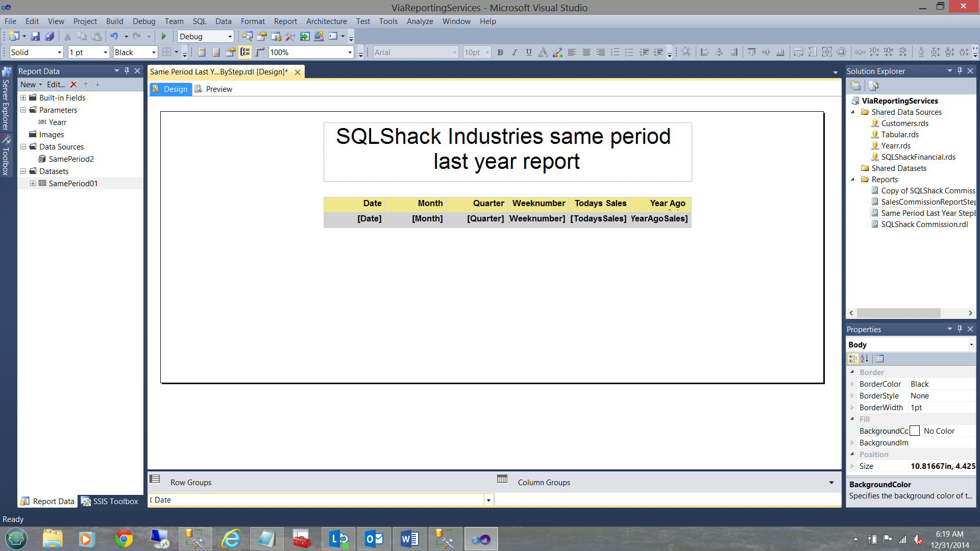Open the Debug configuration dropdown

pyautogui.click(x=230, y=36)
